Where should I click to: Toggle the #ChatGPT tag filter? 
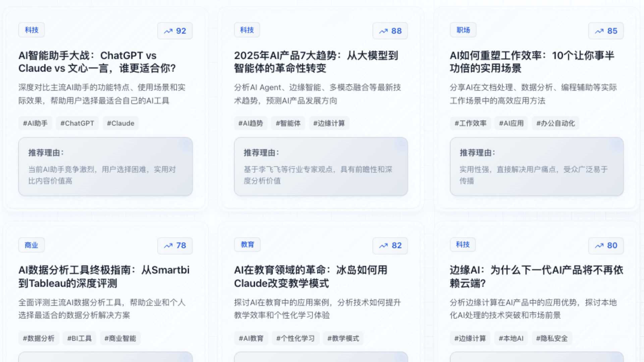(77, 123)
